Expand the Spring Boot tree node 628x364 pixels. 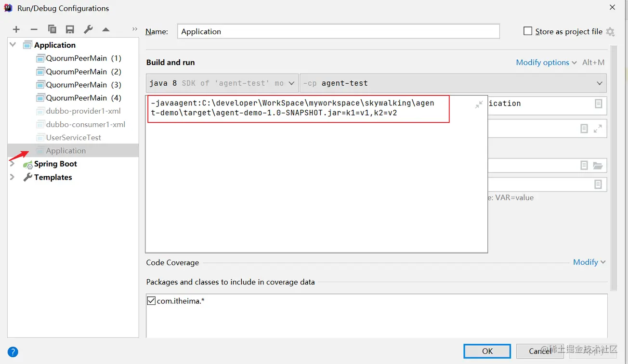point(13,164)
